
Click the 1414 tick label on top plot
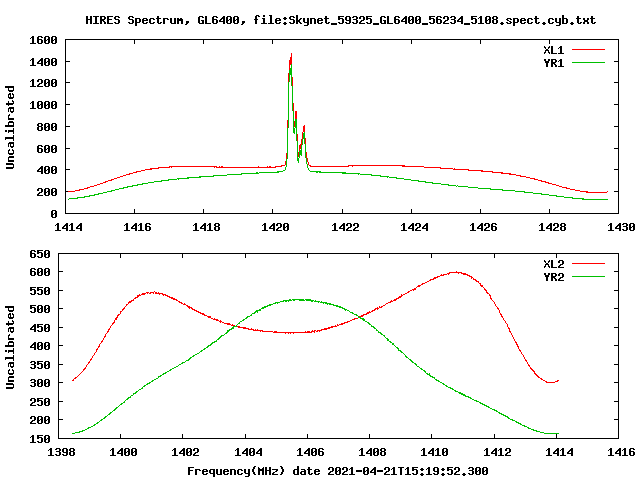click(x=68, y=227)
